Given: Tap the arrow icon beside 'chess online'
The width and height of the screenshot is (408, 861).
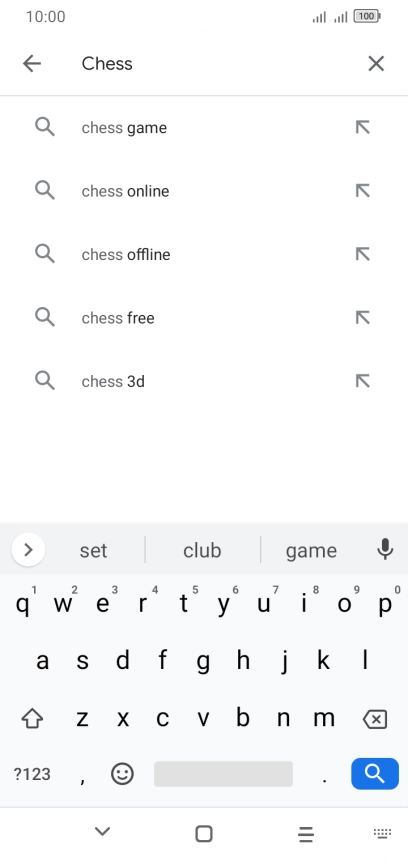Looking at the screenshot, I should pyautogui.click(x=362, y=191).
